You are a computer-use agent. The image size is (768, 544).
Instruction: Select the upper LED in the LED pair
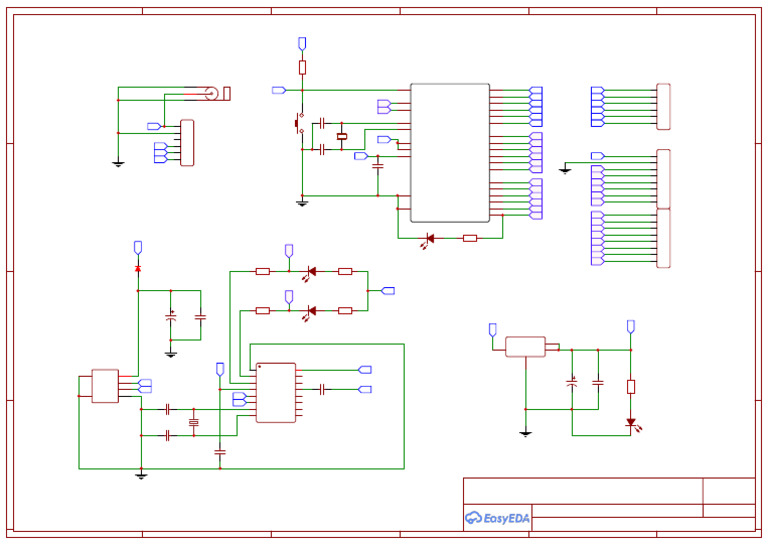pos(310,272)
